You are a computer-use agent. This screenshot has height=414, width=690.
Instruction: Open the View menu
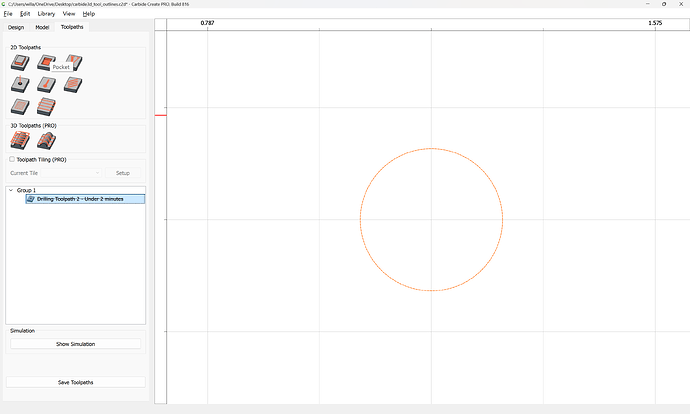click(69, 14)
